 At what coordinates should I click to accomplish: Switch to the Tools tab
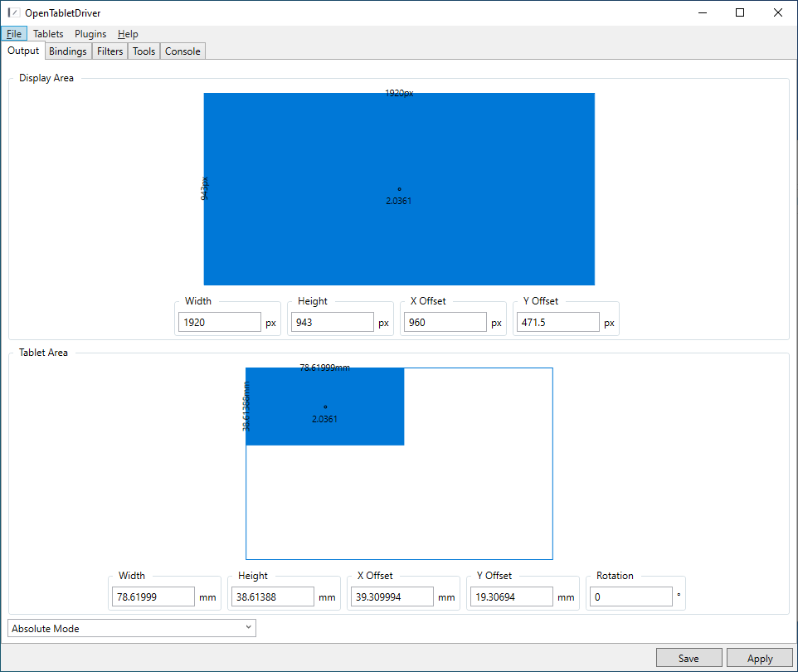coord(144,51)
